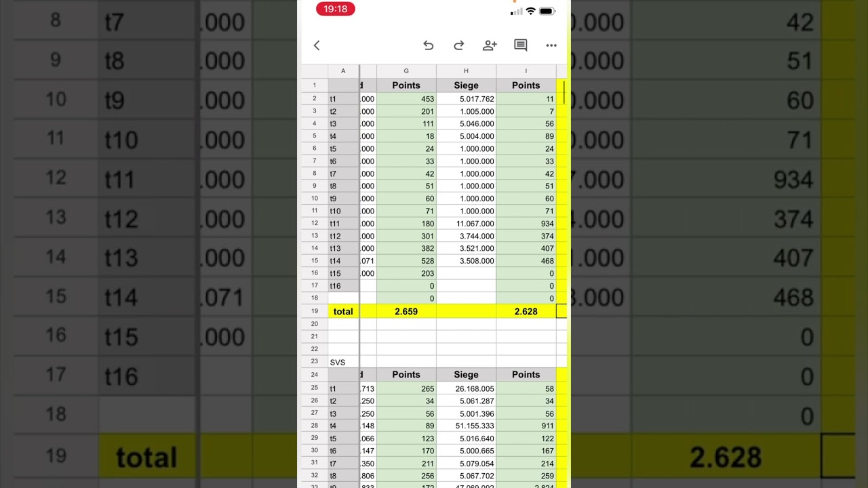Open the share/add people icon
The height and width of the screenshot is (488, 868).
[490, 45]
